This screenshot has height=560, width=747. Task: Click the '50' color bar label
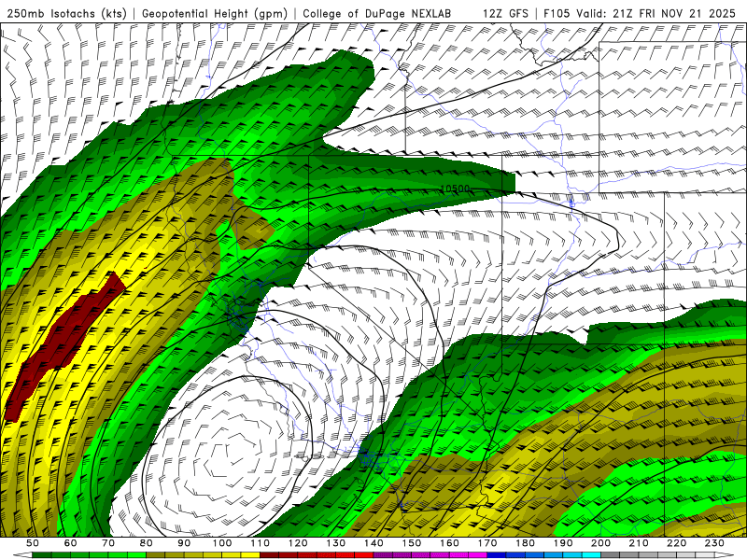(33, 543)
